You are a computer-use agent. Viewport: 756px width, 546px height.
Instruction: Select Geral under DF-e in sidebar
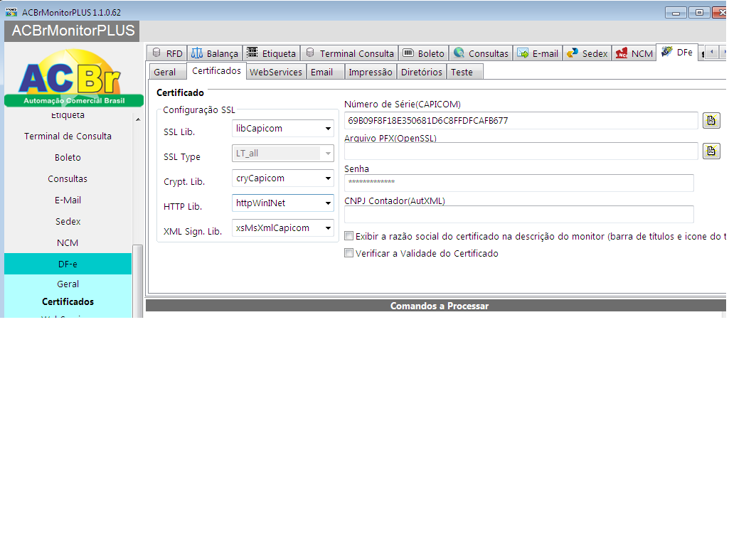tap(68, 284)
